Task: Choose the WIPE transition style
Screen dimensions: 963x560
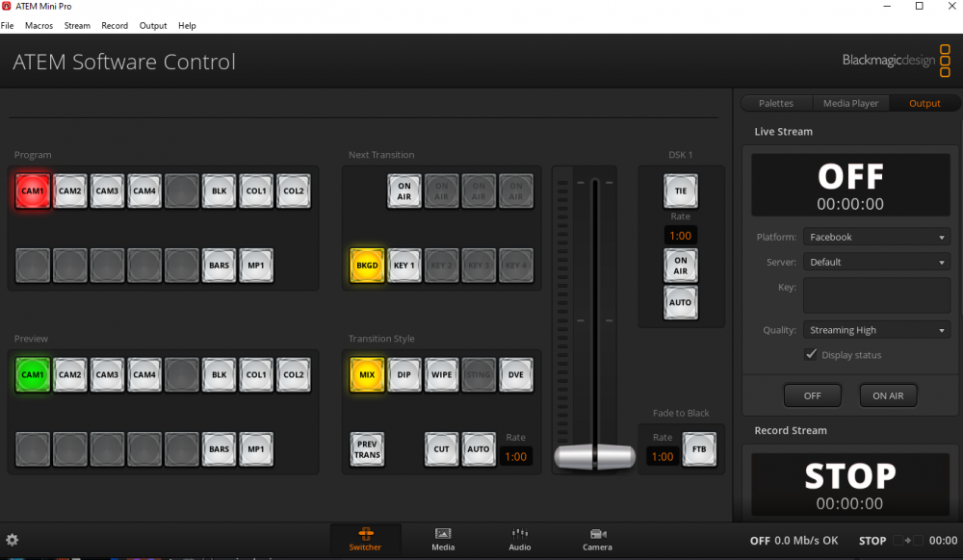Action: click(x=442, y=374)
